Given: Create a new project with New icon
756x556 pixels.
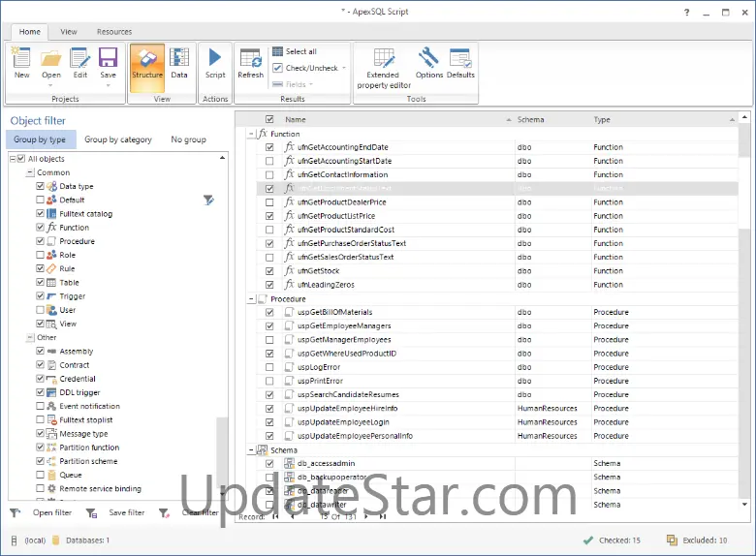Looking at the screenshot, I should click(21, 63).
